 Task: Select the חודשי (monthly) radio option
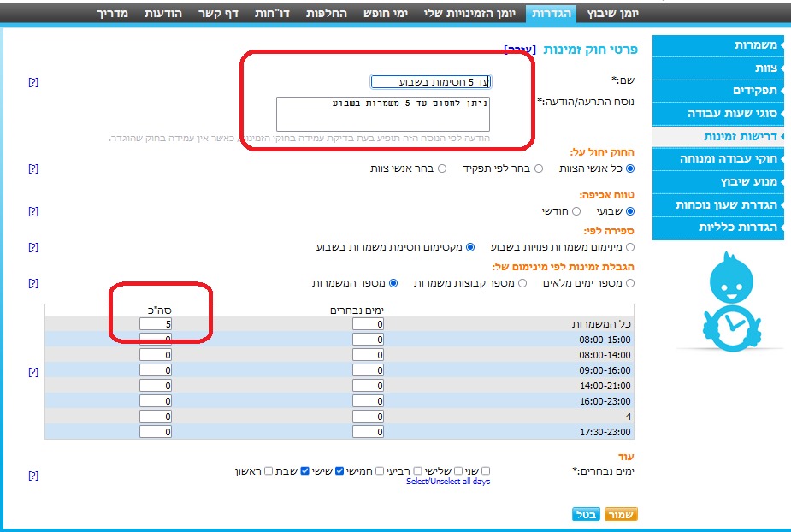pos(576,210)
